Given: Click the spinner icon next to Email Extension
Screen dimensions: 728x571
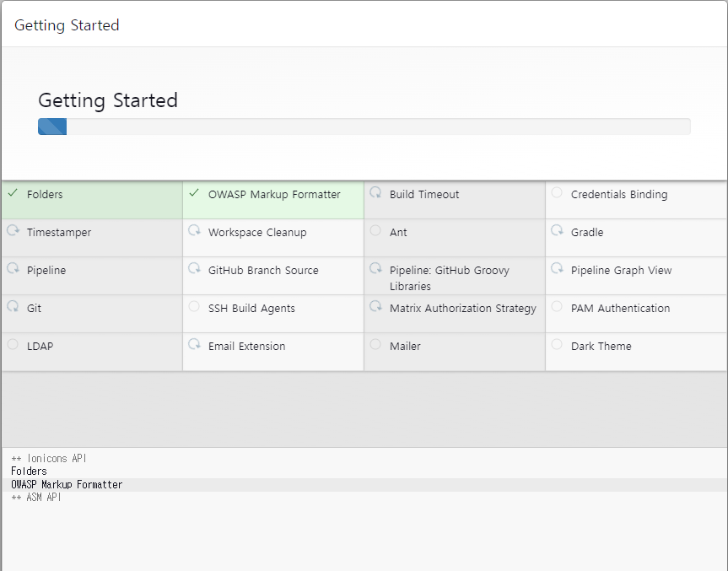Looking at the screenshot, I should point(194,344).
